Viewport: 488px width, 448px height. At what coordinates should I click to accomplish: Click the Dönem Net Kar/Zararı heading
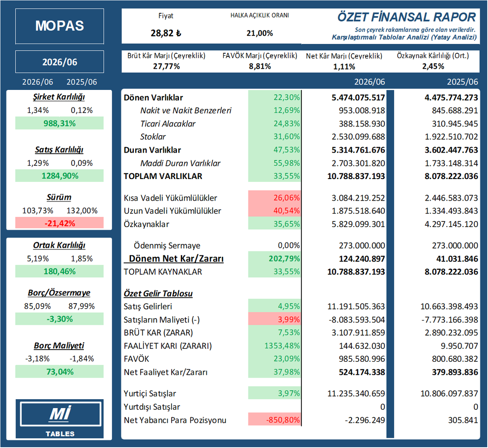pos(176,259)
